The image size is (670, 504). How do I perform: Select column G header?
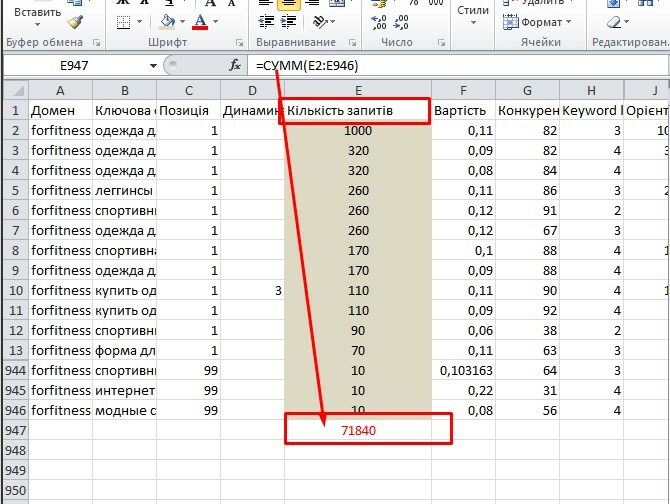tap(527, 91)
